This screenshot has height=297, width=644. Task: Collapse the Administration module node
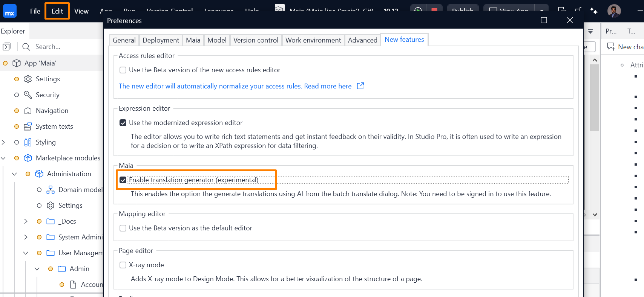click(15, 174)
